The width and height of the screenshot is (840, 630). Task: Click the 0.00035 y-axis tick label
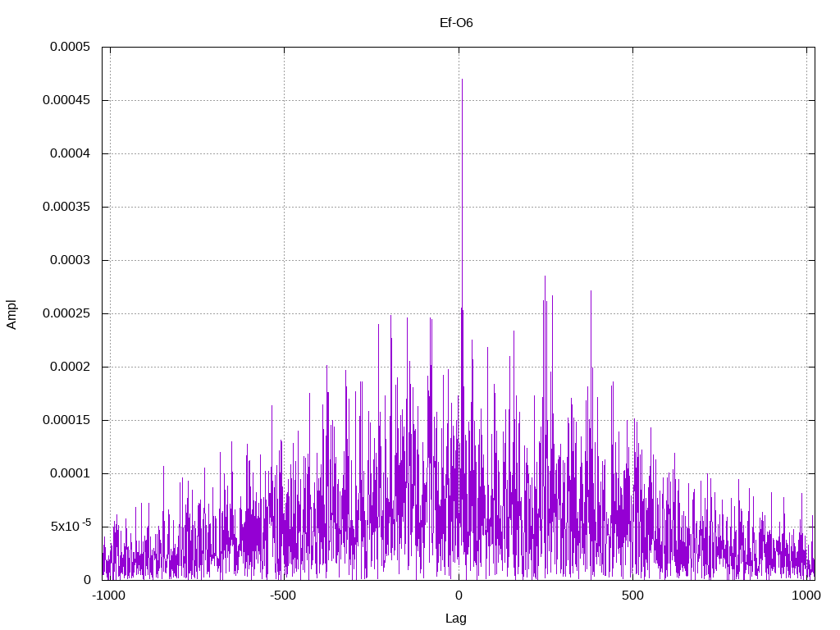pos(66,207)
